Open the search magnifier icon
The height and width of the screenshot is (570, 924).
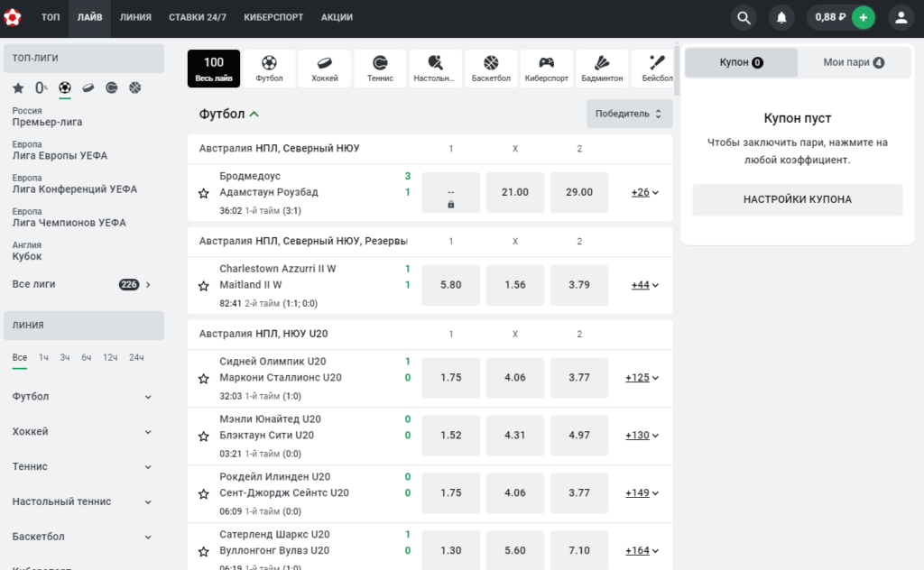coord(744,18)
